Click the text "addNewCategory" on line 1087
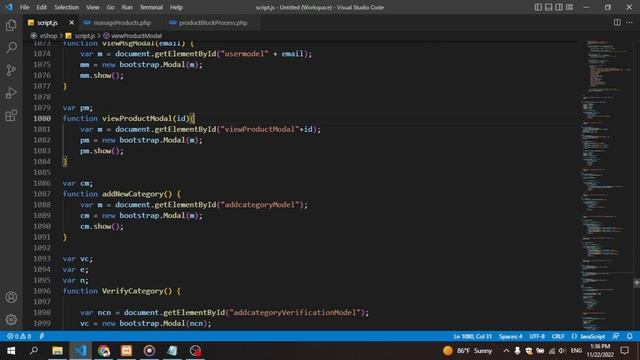640x360 pixels. point(133,194)
